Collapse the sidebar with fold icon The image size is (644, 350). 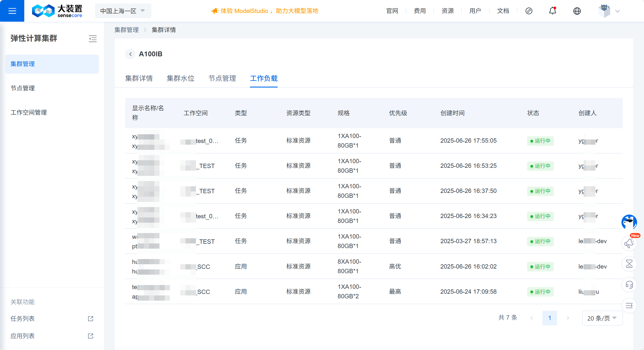pyautogui.click(x=92, y=38)
